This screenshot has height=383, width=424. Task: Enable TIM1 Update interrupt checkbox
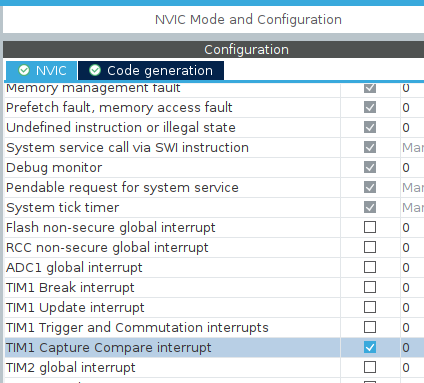coord(370,307)
